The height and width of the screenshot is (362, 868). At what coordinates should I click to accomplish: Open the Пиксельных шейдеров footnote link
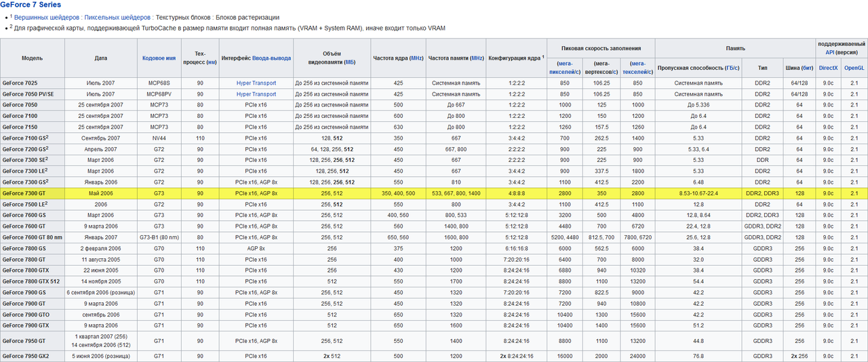tap(117, 17)
